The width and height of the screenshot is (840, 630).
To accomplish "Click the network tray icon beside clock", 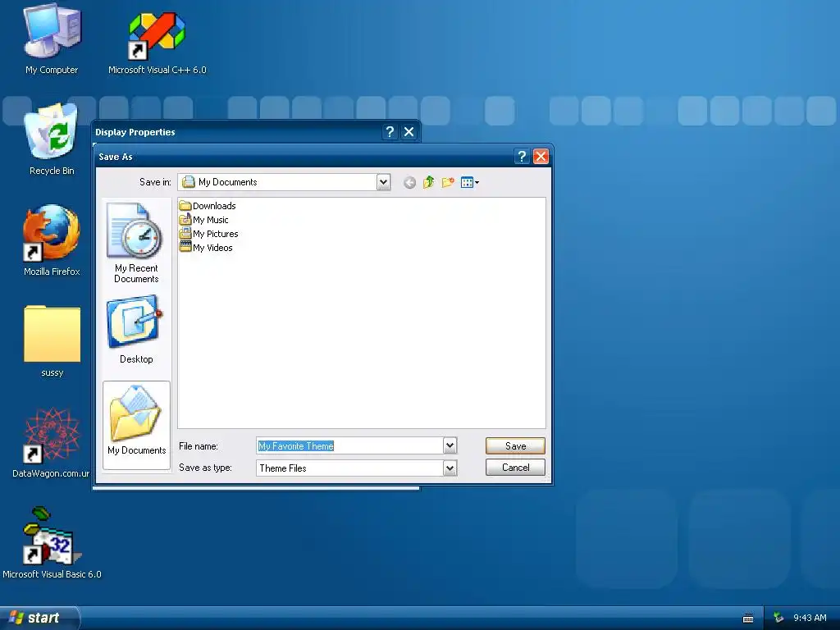I will pyautogui.click(x=779, y=618).
